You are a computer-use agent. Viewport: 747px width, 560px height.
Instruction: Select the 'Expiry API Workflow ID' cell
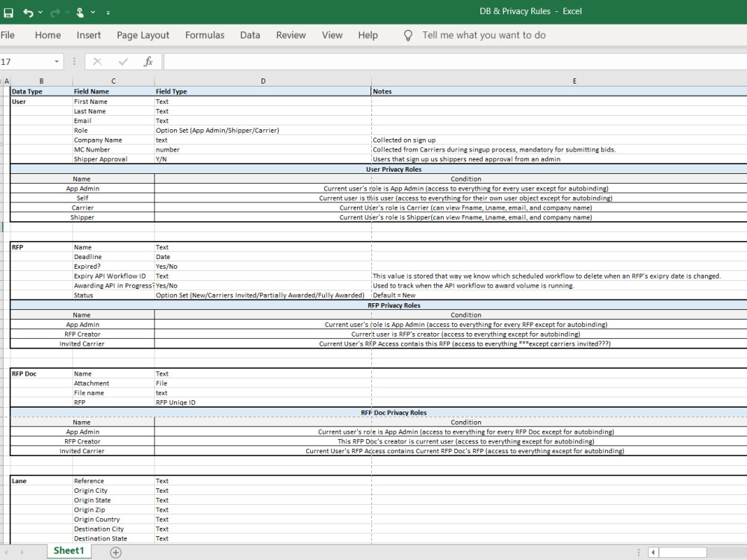click(114, 276)
